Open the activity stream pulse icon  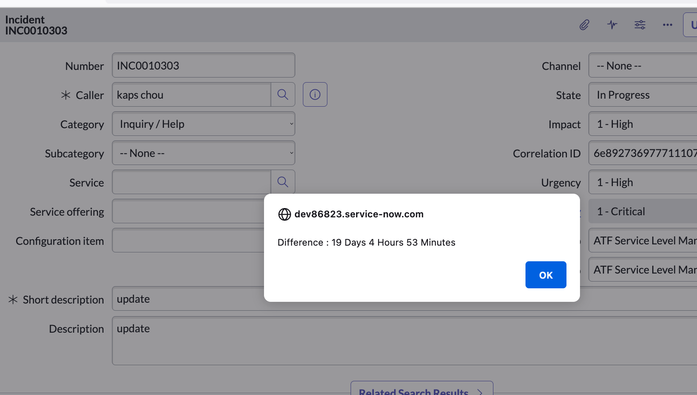pos(612,25)
